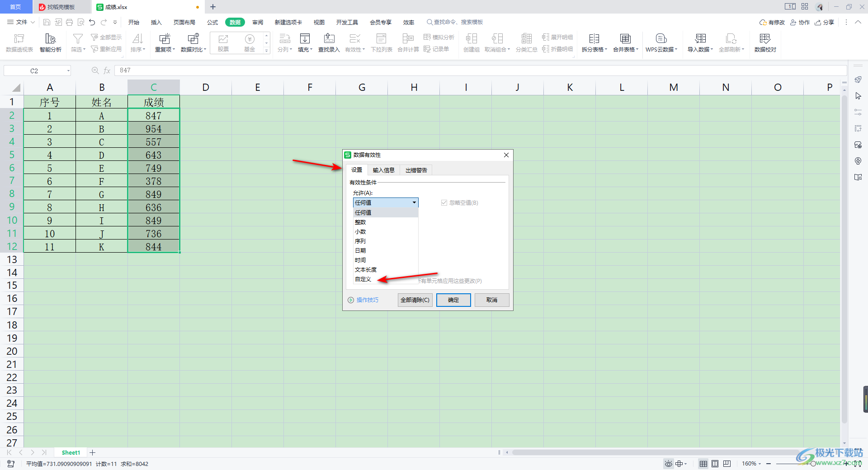Select the 股票 stock data type
Viewport: 868px width, 470px height.
coord(223,43)
